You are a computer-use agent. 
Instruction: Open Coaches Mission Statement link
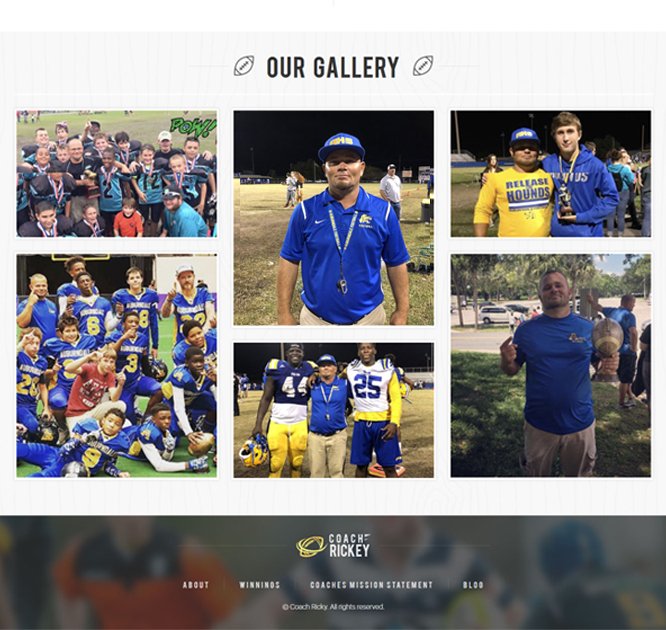click(x=371, y=585)
